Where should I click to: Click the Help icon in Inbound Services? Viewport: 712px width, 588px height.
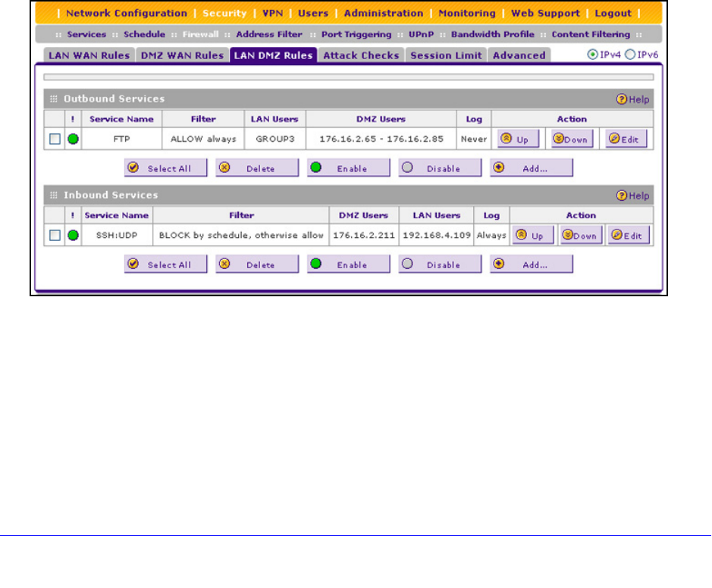[x=632, y=195]
